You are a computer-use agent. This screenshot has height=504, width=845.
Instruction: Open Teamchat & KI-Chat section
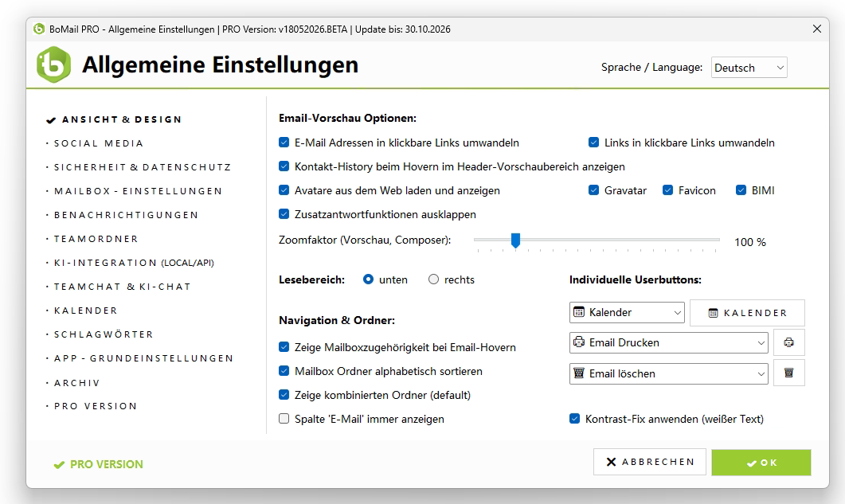[123, 287]
